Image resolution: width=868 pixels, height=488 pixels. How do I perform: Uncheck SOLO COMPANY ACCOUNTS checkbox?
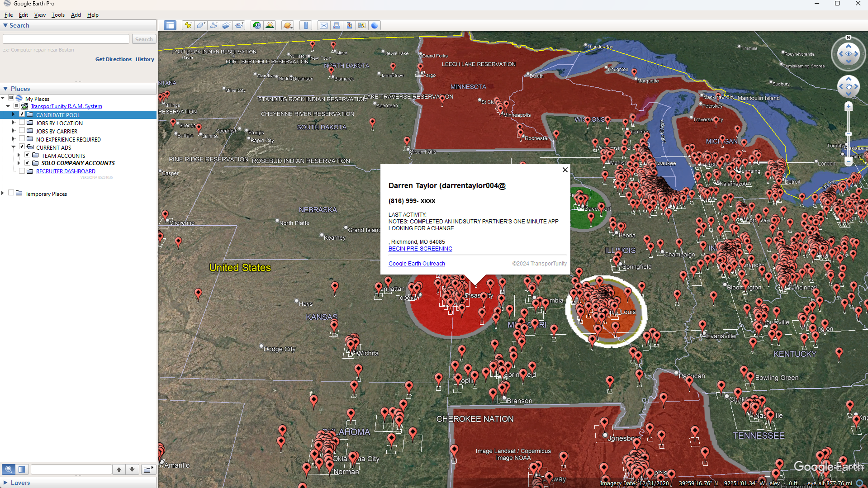[x=27, y=163]
